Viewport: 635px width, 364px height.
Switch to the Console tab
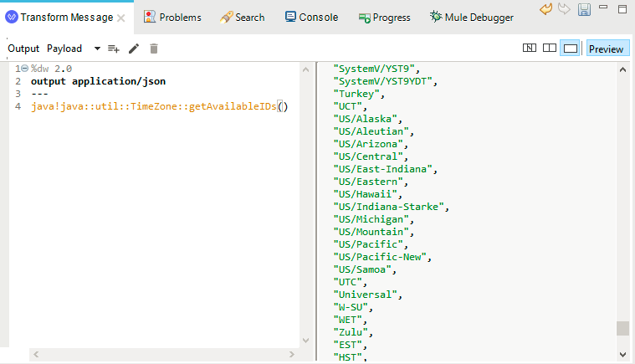click(x=311, y=18)
